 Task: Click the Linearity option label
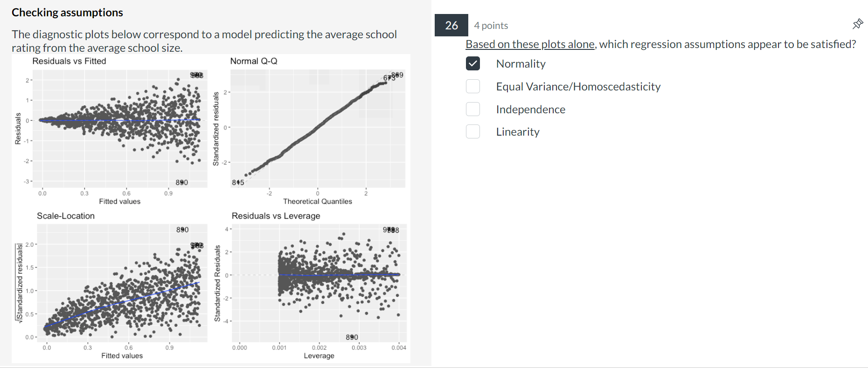tap(517, 132)
